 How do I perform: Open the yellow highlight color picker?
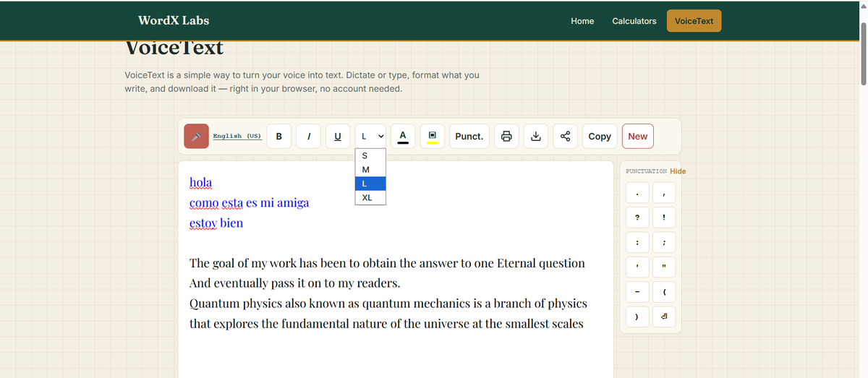point(432,136)
